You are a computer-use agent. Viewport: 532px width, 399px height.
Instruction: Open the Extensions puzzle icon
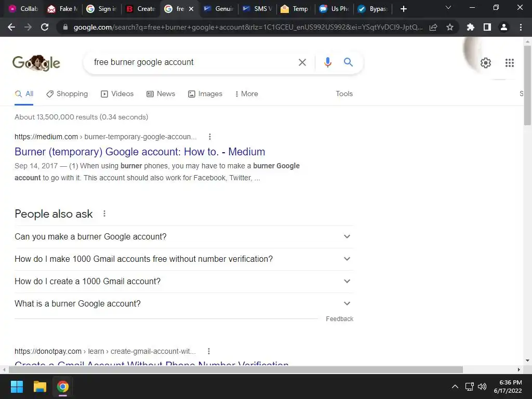[471, 27]
